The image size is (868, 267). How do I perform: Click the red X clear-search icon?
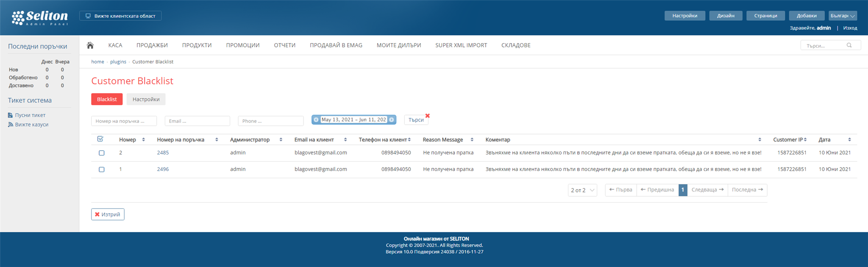tap(427, 116)
